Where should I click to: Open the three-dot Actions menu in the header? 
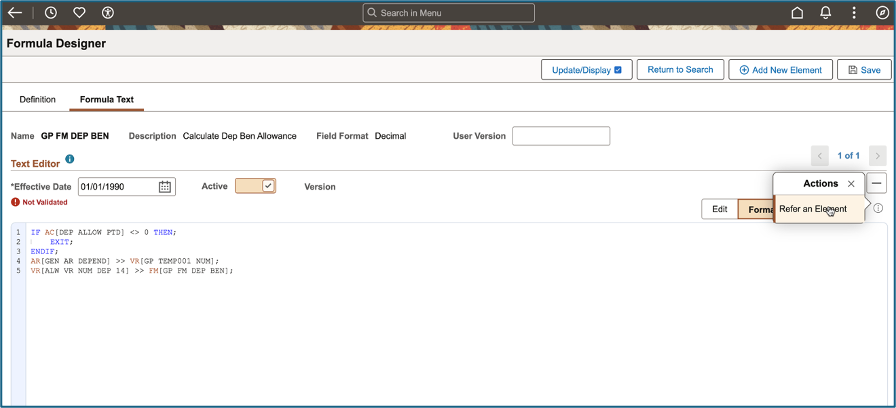tap(854, 13)
